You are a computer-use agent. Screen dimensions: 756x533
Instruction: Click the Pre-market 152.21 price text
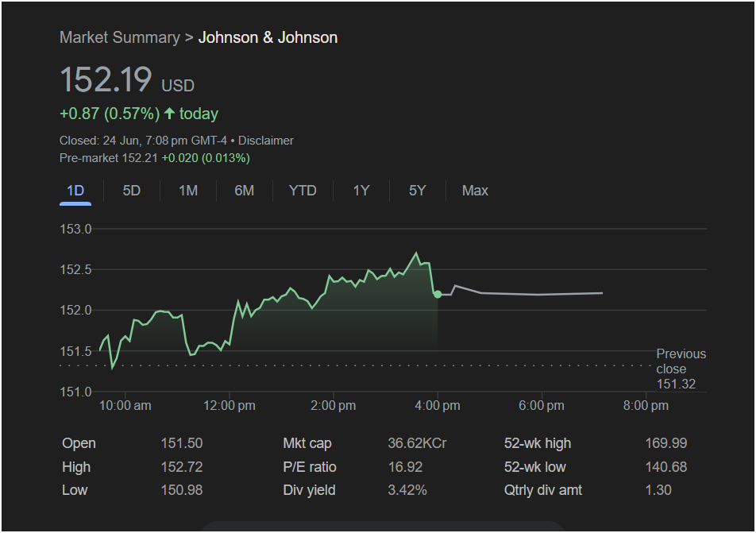pos(109,158)
